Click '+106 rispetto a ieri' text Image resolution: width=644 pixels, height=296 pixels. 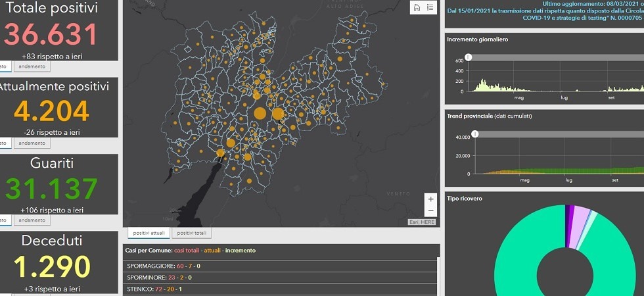click(52, 210)
